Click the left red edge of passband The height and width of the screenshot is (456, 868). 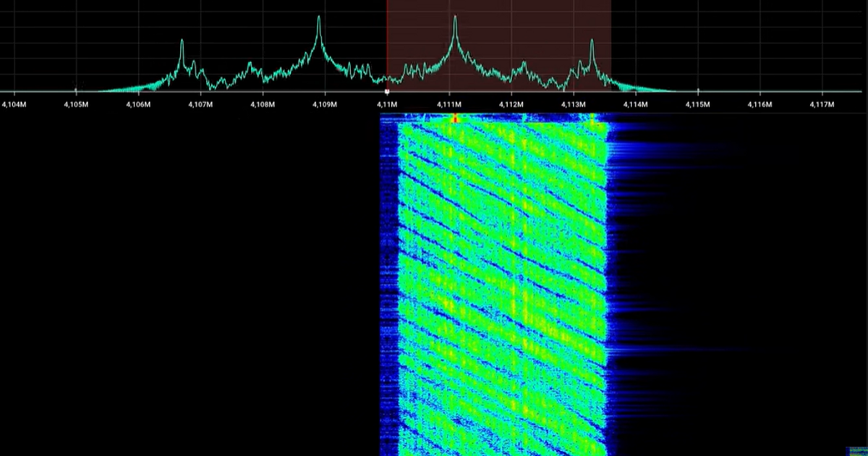click(387, 43)
